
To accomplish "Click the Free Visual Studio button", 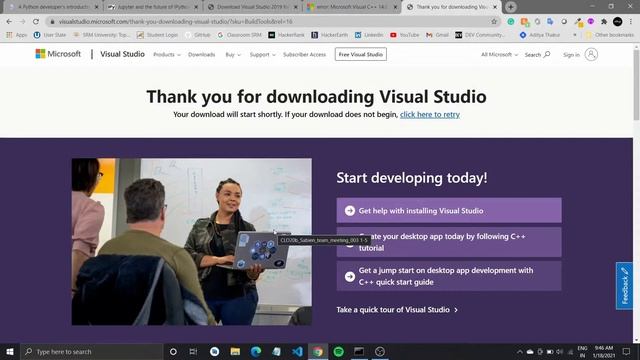I will coord(361,54).
